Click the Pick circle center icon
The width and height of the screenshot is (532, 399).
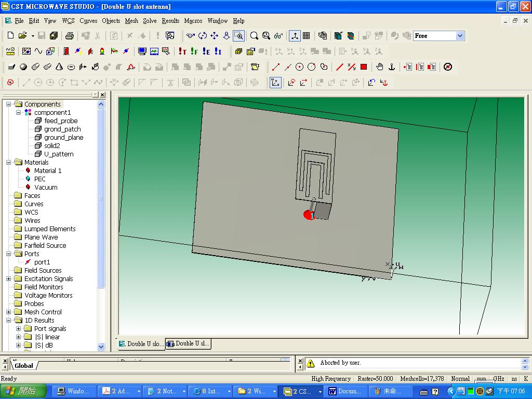[x=299, y=67]
